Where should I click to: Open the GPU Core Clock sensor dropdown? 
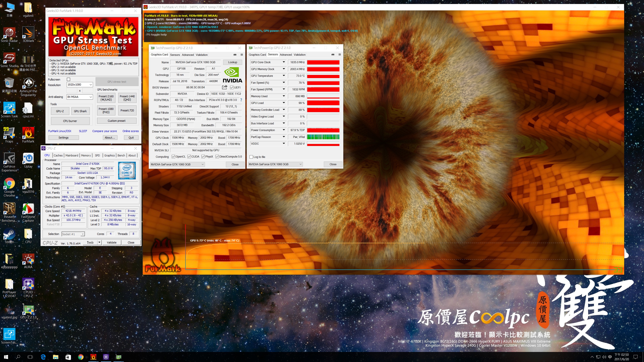click(x=284, y=62)
